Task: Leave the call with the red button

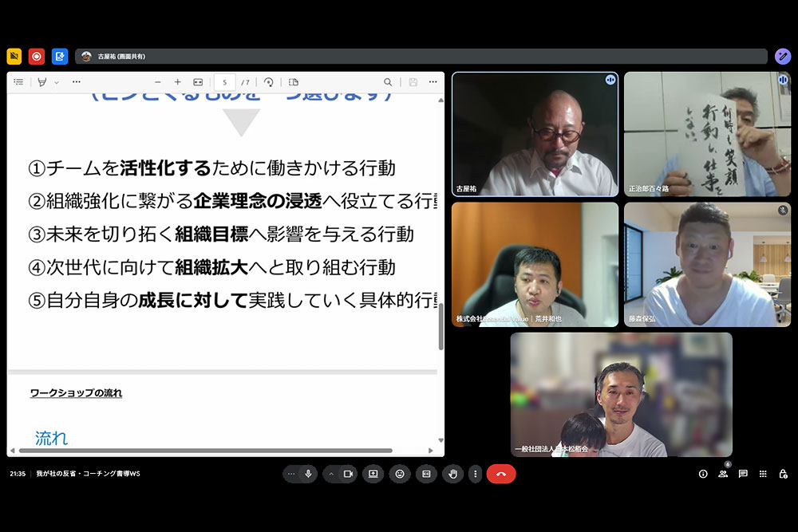Action: [x=501, y=474]
